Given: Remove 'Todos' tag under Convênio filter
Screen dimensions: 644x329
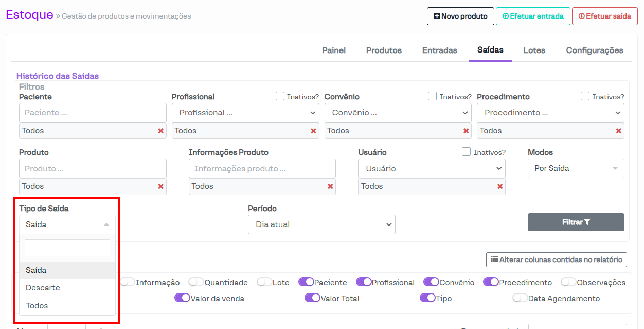Looking at the screenshot, I should 466,131.
